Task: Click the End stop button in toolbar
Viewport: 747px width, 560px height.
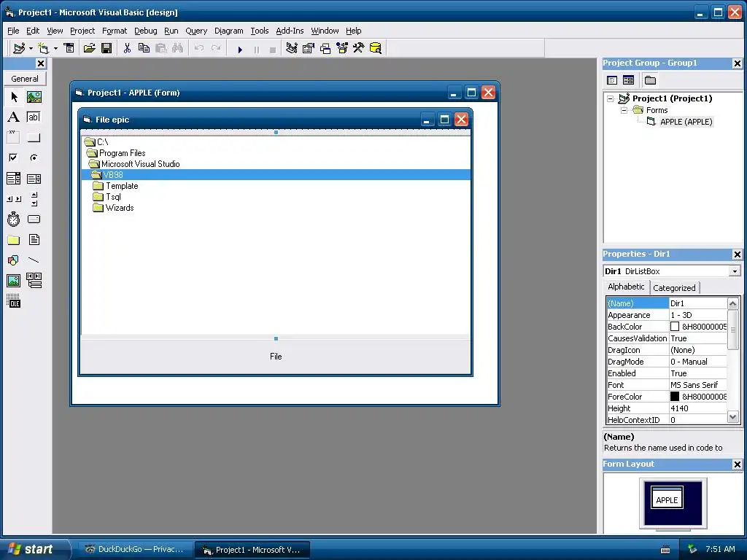Action: pyautogui.click(x=273, y=50)
